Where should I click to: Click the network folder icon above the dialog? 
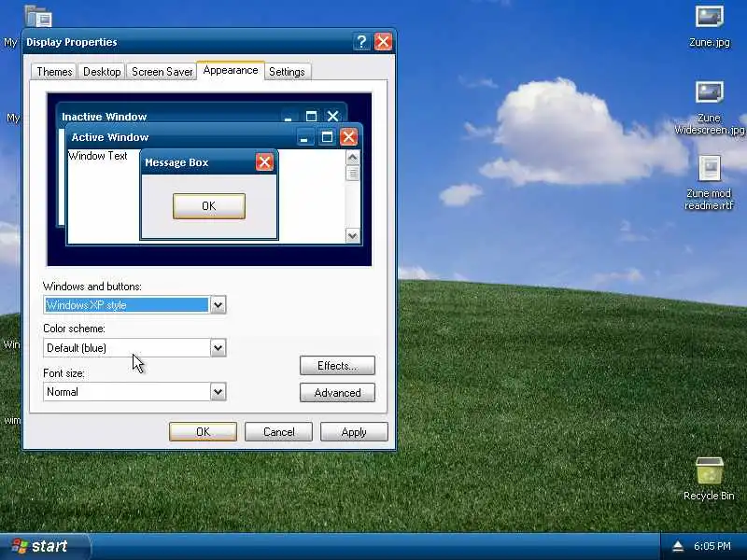tap(38, 17)
